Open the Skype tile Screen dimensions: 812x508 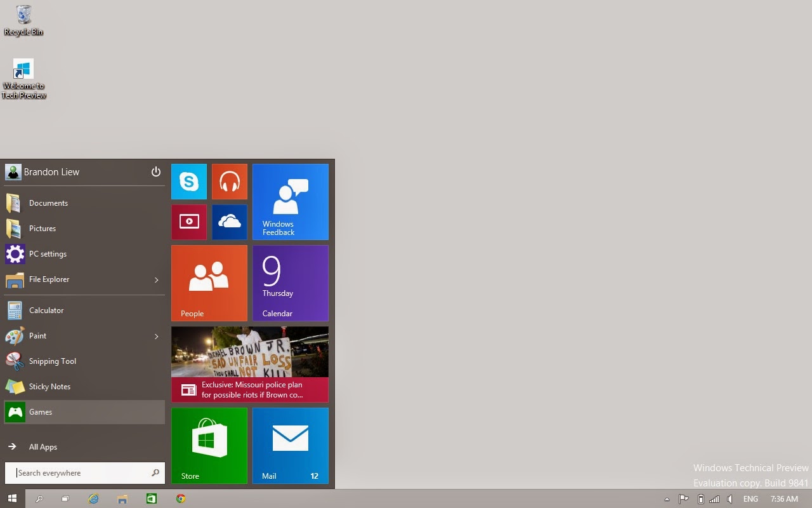pos(188,181)
